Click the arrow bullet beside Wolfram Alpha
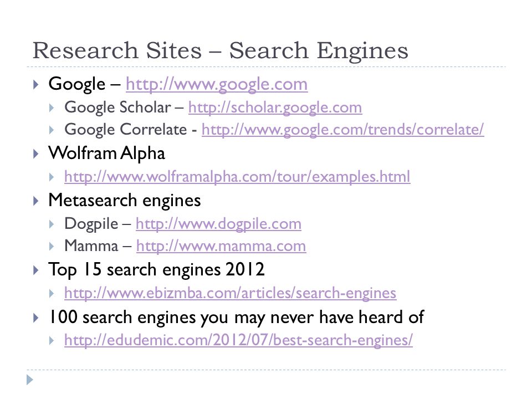532x399 pixels. pos(35,154)
